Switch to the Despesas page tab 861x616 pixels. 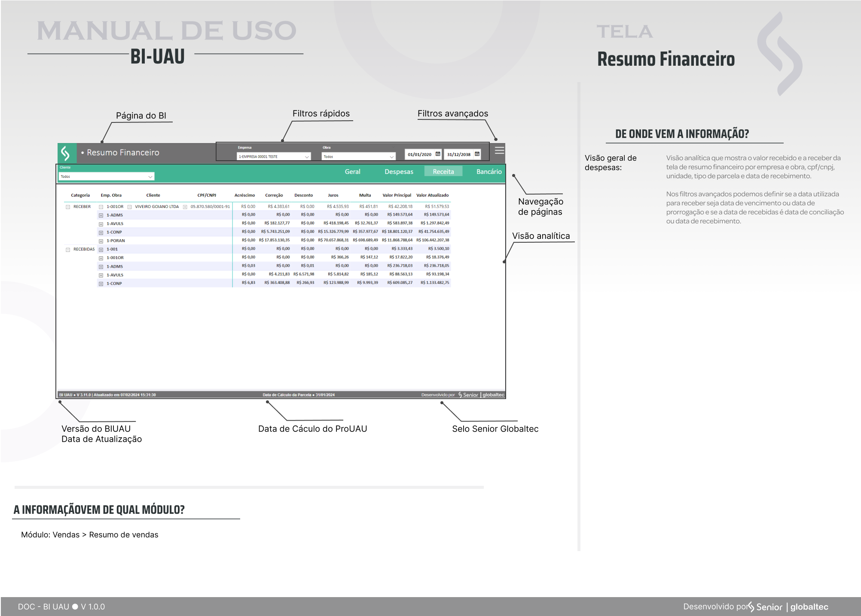(399, 171)
